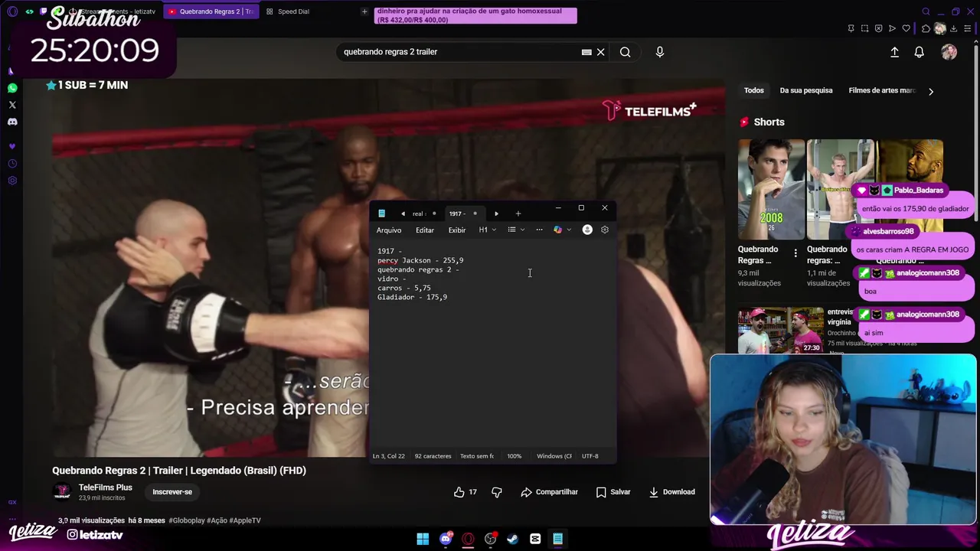Click Salvar to save the video

(x=613, y=492)
